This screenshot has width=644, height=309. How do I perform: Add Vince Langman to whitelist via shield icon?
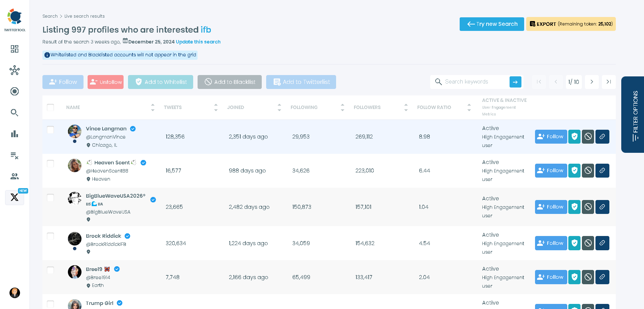(x=574, y=137)
